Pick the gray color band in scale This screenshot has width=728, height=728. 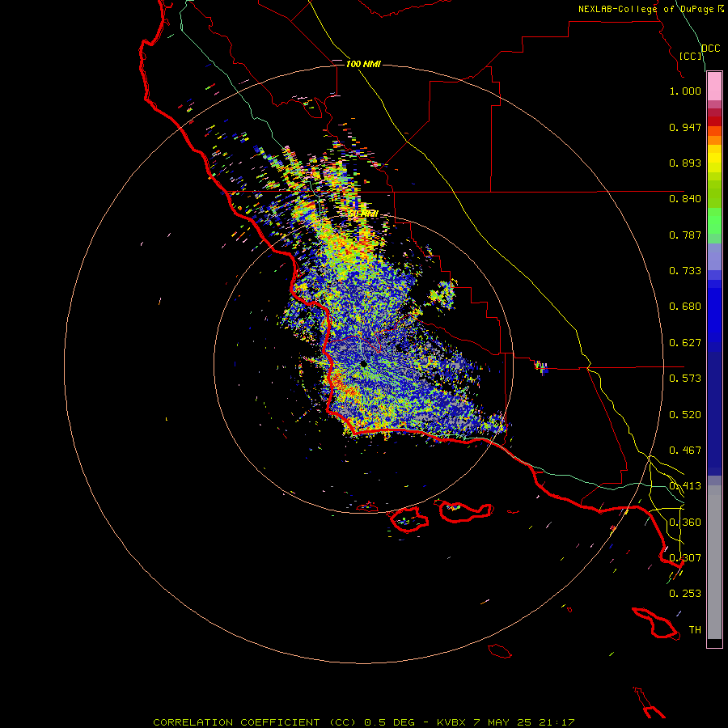[x=714, y=562]
